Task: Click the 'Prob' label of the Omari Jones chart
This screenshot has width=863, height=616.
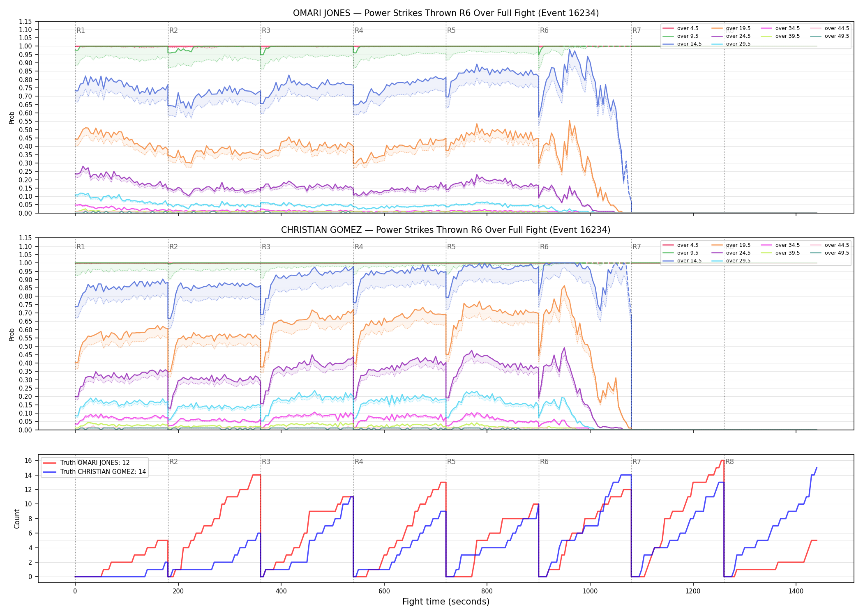Action: [x=12, y=117]
